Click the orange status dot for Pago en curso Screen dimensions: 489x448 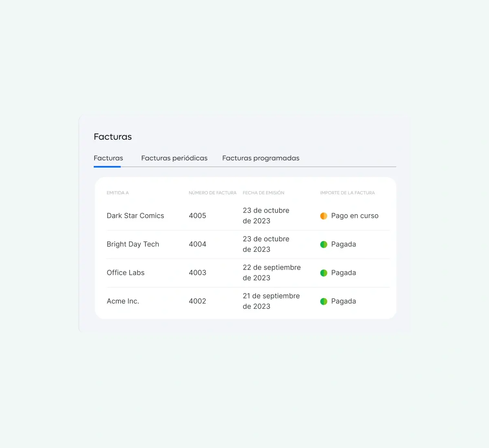[324, 216]
